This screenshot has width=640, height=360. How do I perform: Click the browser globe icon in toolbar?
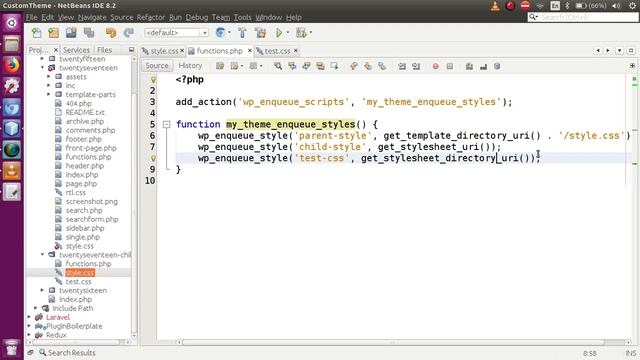[x=220, y=33]
